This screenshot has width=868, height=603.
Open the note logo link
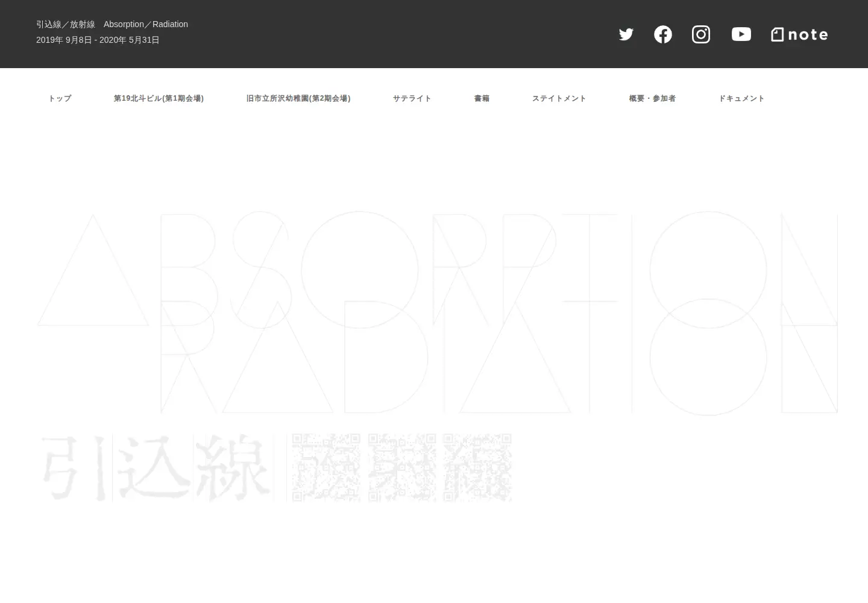pyautogui.click(x=799, y=34)
